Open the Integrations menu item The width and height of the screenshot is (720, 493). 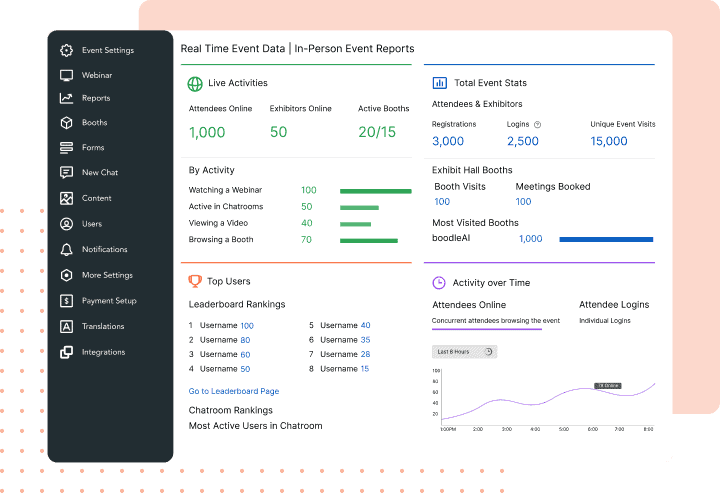click(x=103, y=352)
